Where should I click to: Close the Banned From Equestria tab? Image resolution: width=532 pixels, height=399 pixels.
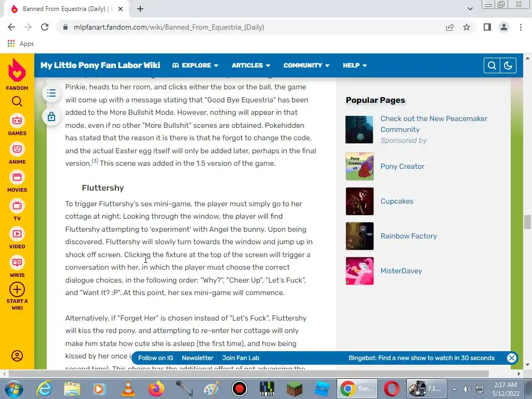(x=120, y=9)
